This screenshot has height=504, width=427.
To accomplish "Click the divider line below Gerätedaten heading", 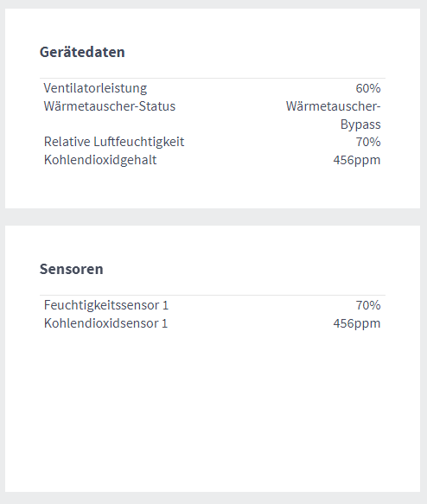I will tap(213, 78).
